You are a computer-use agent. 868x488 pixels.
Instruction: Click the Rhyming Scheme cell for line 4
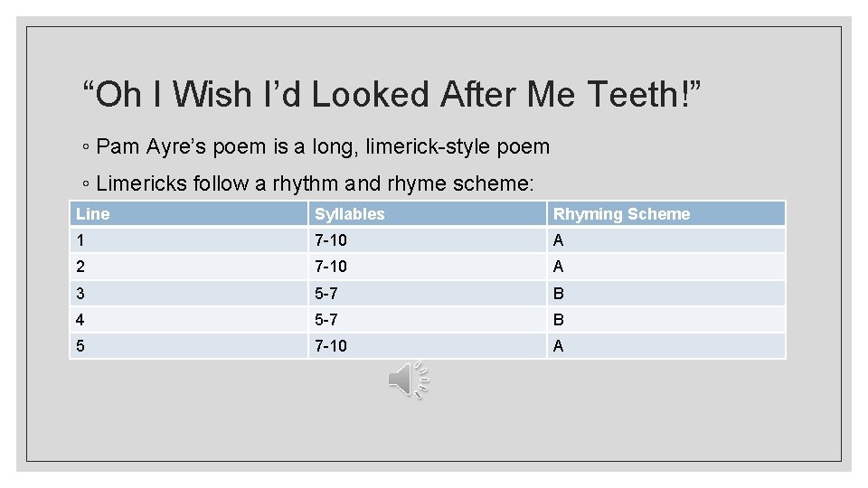click(665, 319)
